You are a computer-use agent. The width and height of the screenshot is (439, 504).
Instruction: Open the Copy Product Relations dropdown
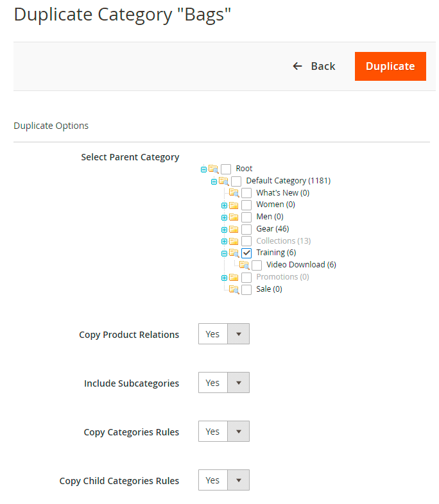click(223, 334)
